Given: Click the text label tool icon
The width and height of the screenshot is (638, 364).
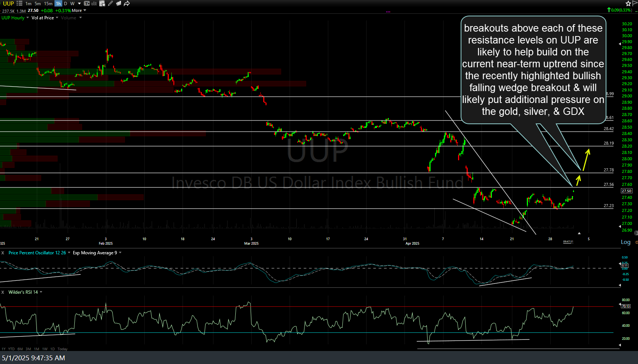Looking at the screenshot, I should point(87,3).
